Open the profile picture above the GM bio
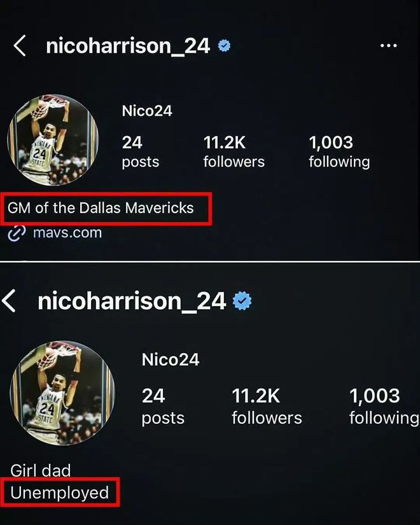Image resolution: width=420 pixels, height=525 pixels. point(53,141)
